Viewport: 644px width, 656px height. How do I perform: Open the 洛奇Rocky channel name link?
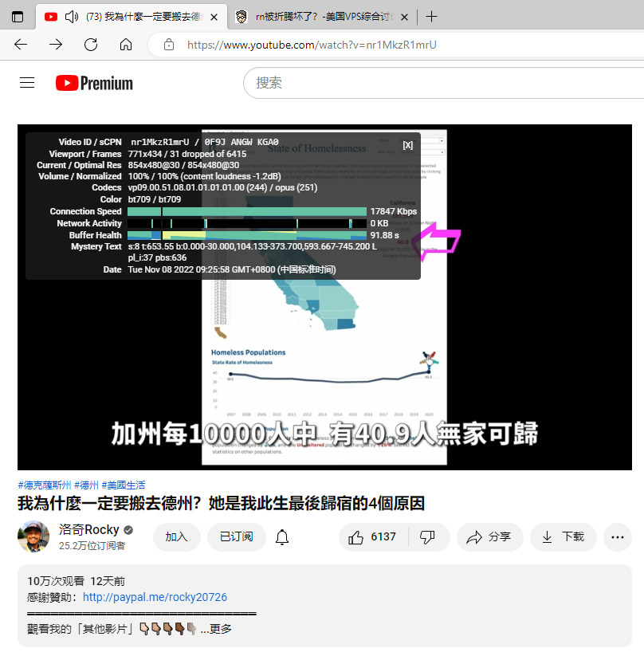click(x=89, y=529)
